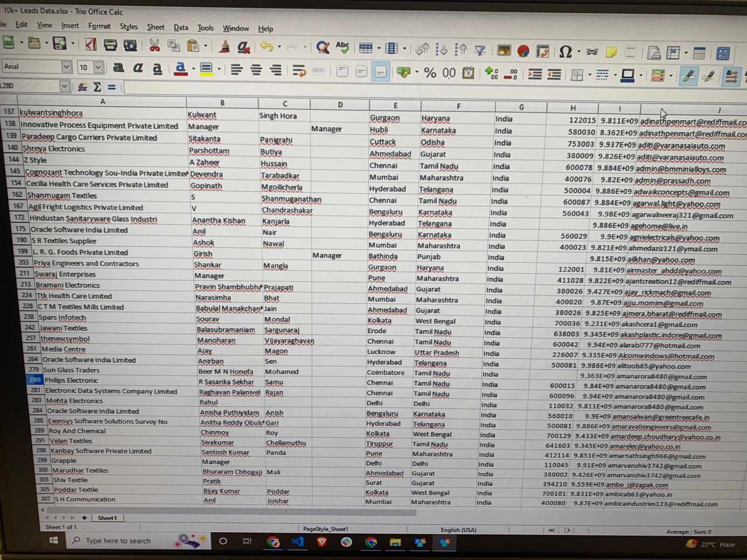Viewport: 747px width, 560px height.
Task: Expand the Name Box dropdown
Action: click(x=64, y=86)
